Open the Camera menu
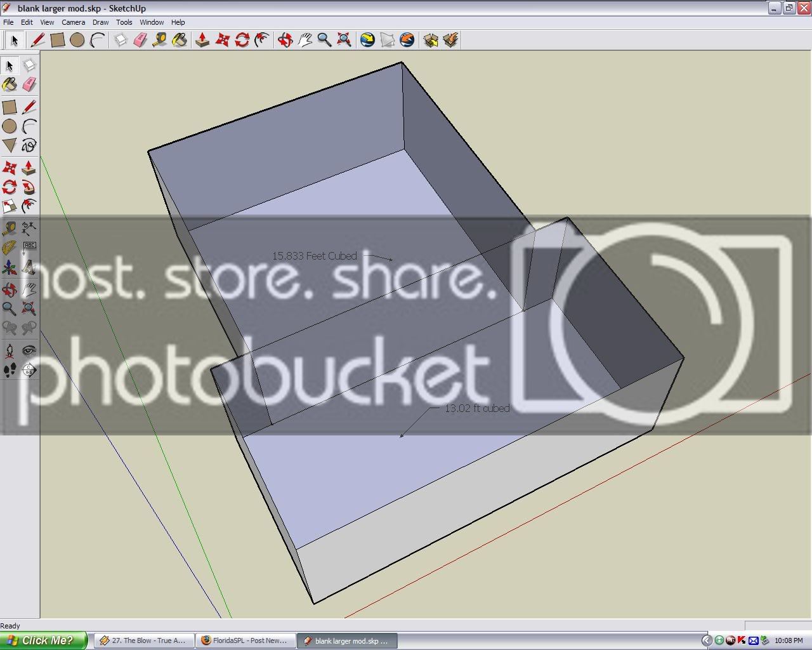The width and height of the screenshot is (812, 650). (74, 22)
